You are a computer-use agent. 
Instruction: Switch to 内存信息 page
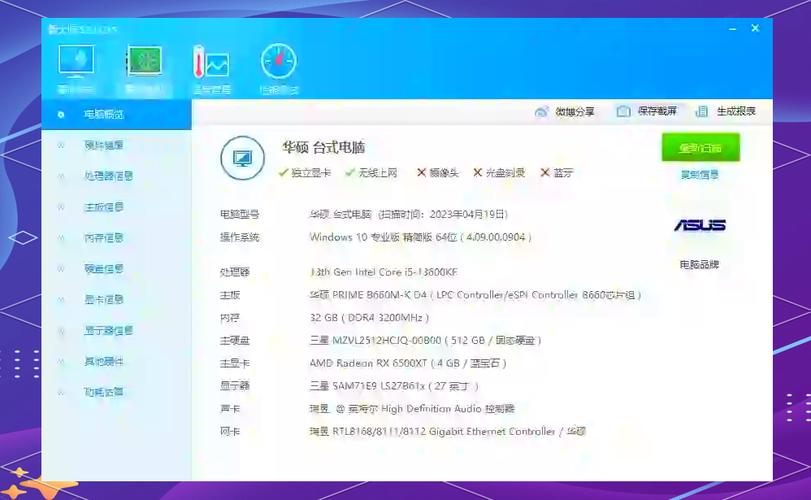tap(104, 238)
